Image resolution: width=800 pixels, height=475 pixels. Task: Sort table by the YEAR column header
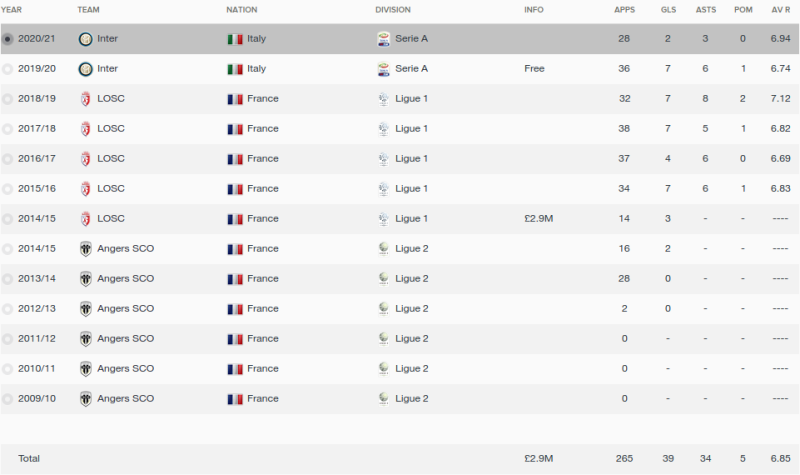pyautogui.click(x=11, y=10)
